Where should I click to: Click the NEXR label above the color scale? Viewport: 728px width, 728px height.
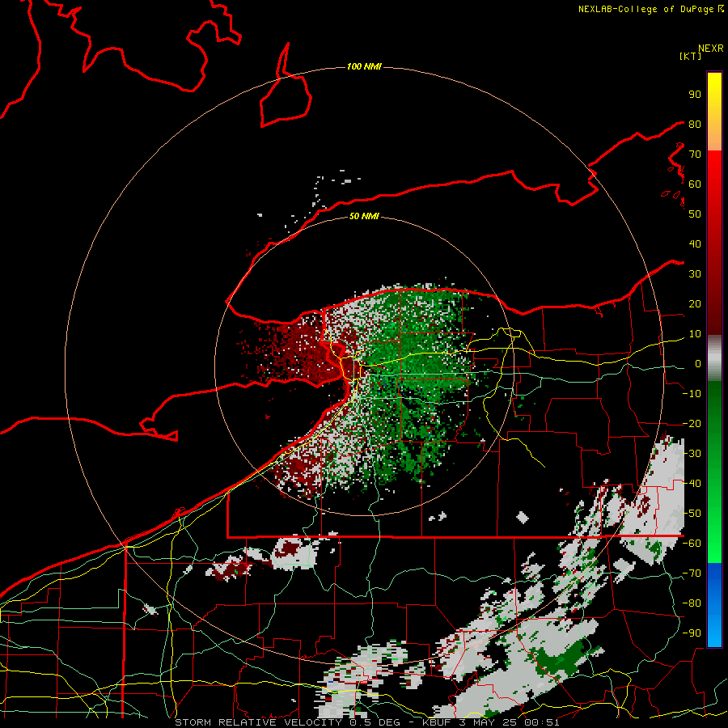(711, 49)
